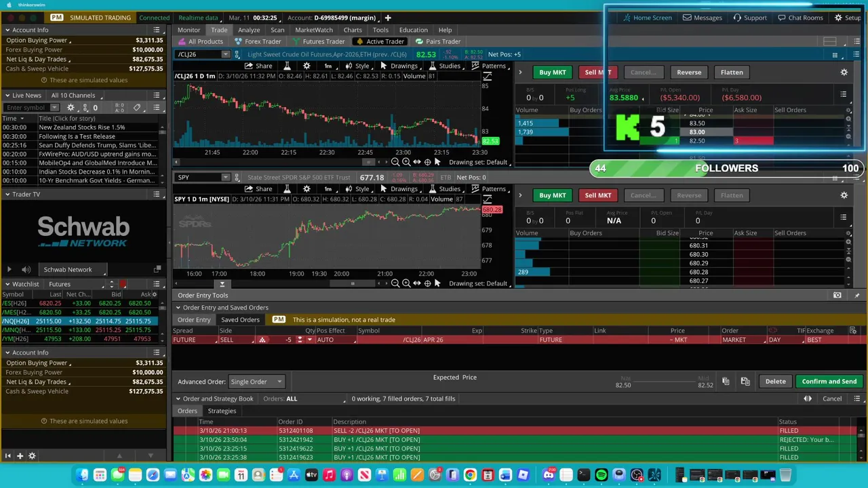The image size is (868, 488).
Task: Click the plus icon beside the account number
Action: click(x=388, y=18)
